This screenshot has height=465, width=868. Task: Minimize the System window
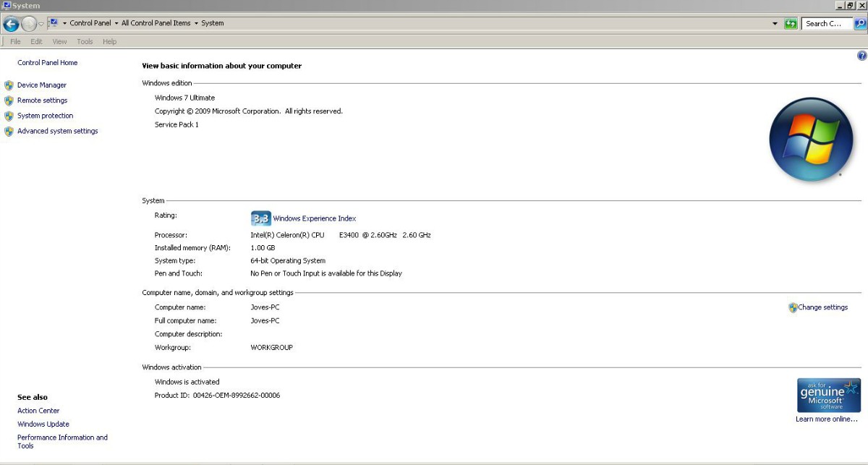pyautogui.click(x=840, y=5)
